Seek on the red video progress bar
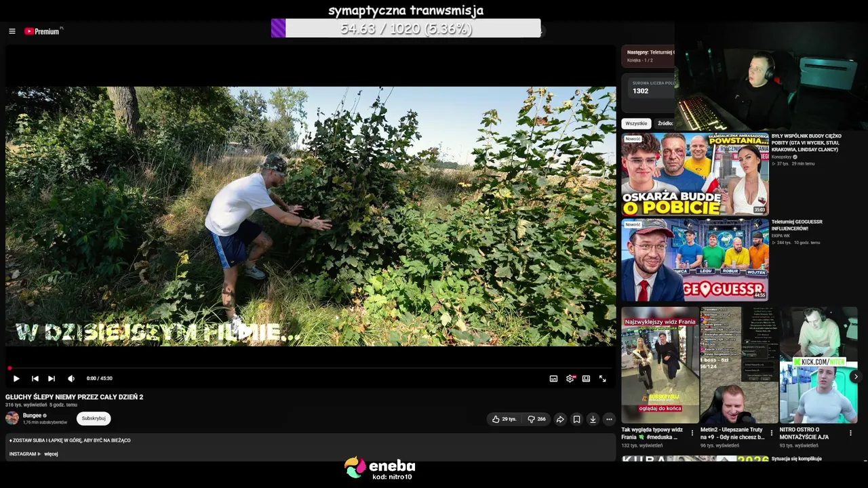Screen dimensions: 868x488 pyautogui.click(x=311, y=368)
